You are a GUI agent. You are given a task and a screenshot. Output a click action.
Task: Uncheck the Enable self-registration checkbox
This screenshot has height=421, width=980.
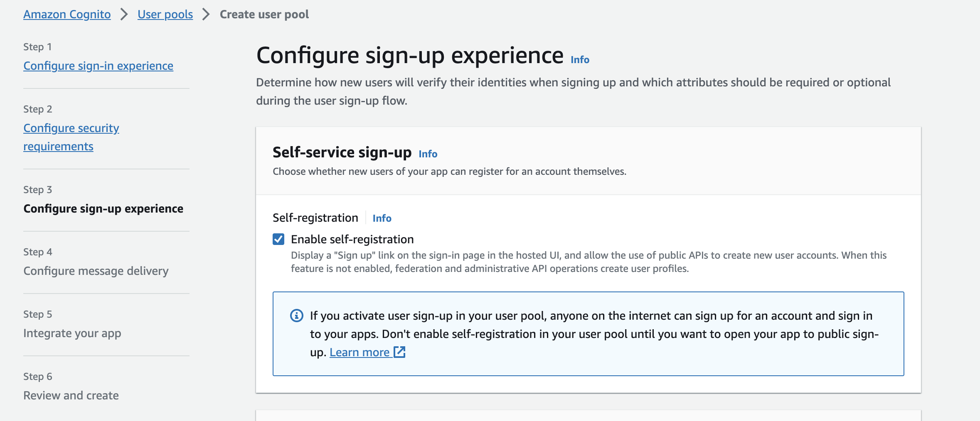coord(278,239)
